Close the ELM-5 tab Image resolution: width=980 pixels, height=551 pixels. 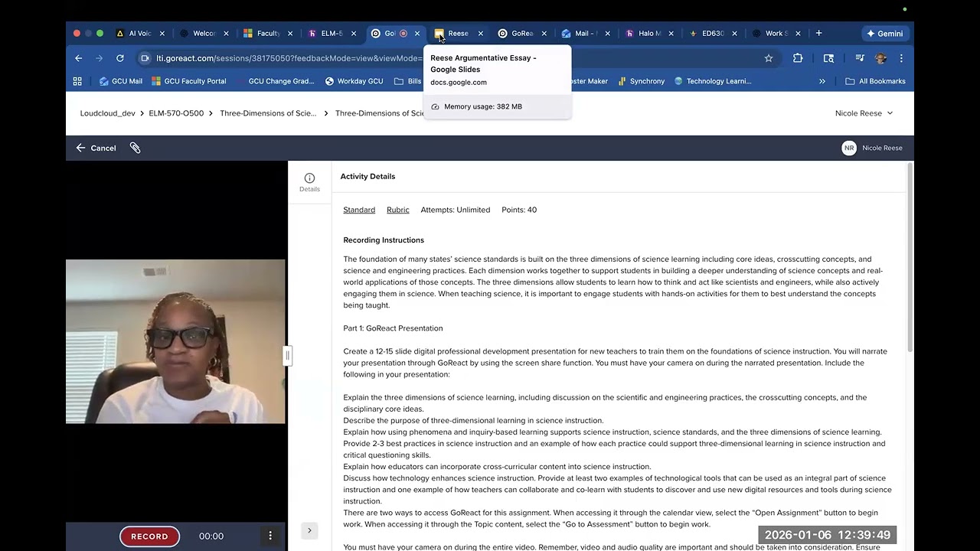[x=354, y=34]
